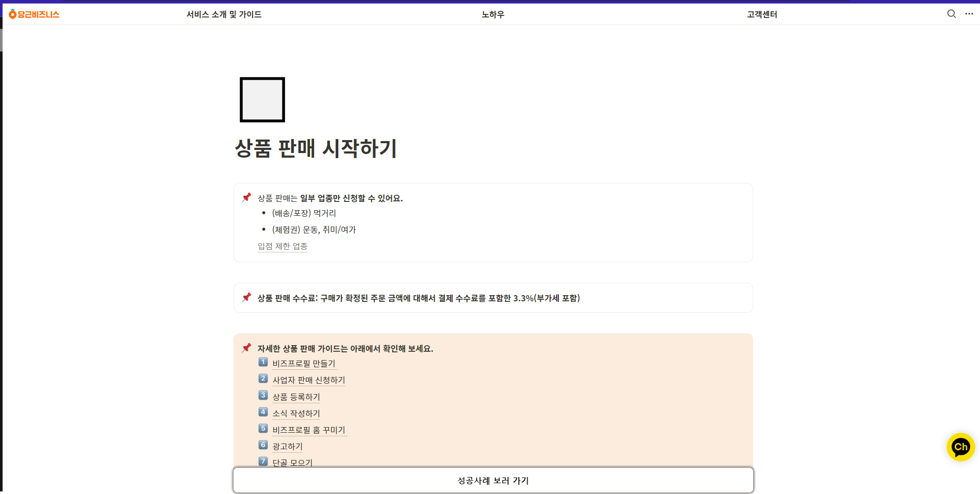The height and width of the screenshot is (494, 980).
Task: Follow the 입점 제한 업종 link
Action: [x=283, y=246]
